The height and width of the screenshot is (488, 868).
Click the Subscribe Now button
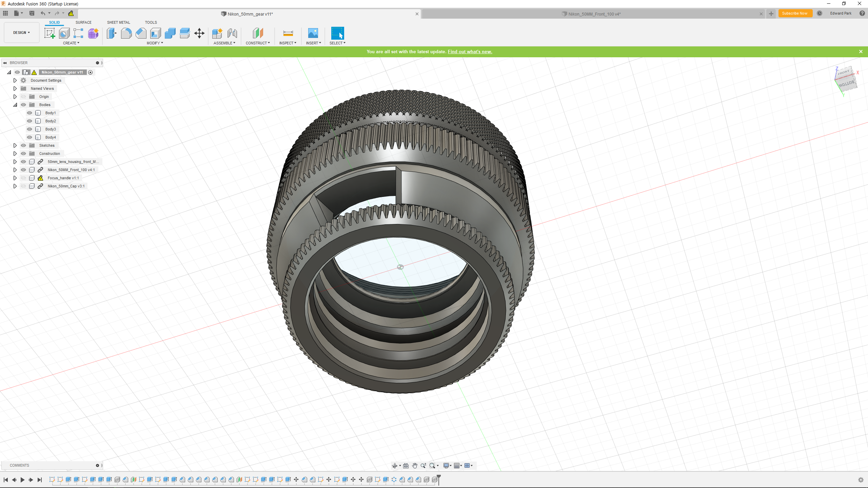(794, 13)
